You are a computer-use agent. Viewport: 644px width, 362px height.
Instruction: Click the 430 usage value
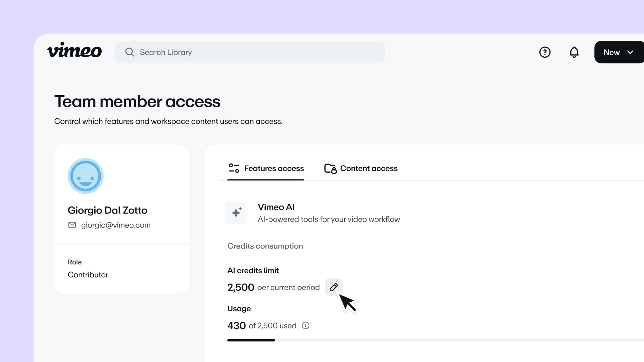click(236, 325)
